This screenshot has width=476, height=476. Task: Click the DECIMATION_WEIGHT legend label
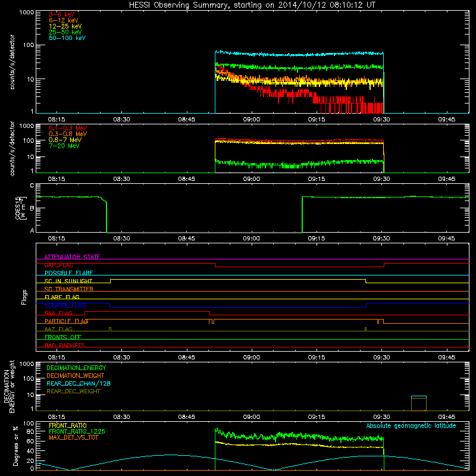76,376
